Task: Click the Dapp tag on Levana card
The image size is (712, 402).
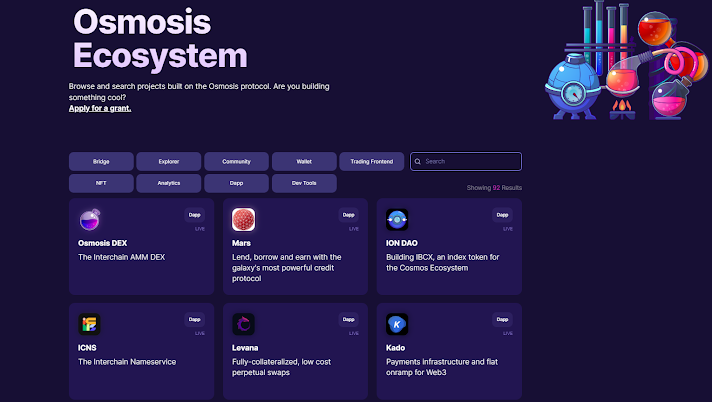Action: [348, 320]
